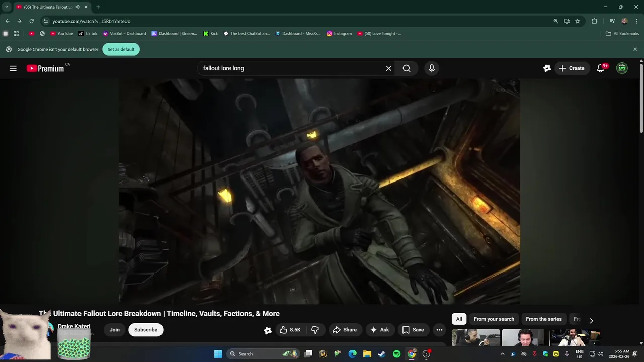The width and height of the screenshot is (644, 362).
Task: Go to YouTube Premium home logo
Action: 45,68
